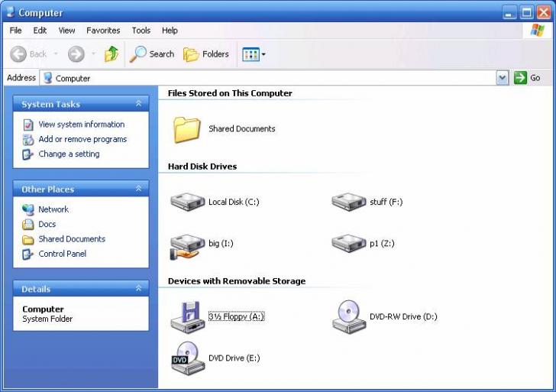Image resolution: width=556 pixels, height=392 pixels.
Task: Collapse the Other Places panel
Action: point(138,189)
